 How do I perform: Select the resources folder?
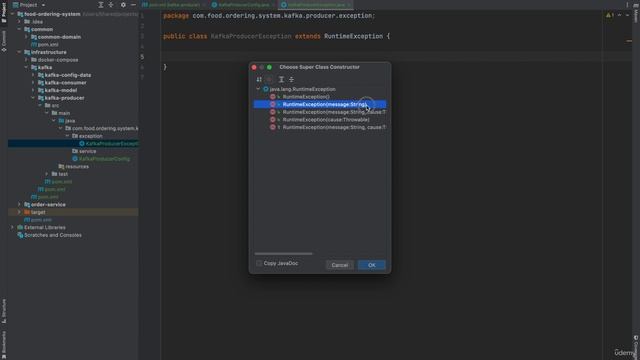(77, 167)
